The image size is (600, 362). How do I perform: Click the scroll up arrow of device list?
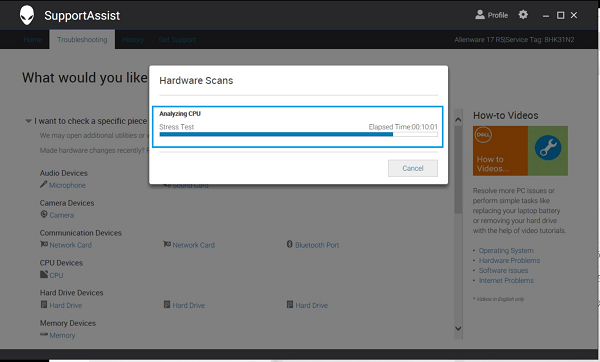click(458, 120)
